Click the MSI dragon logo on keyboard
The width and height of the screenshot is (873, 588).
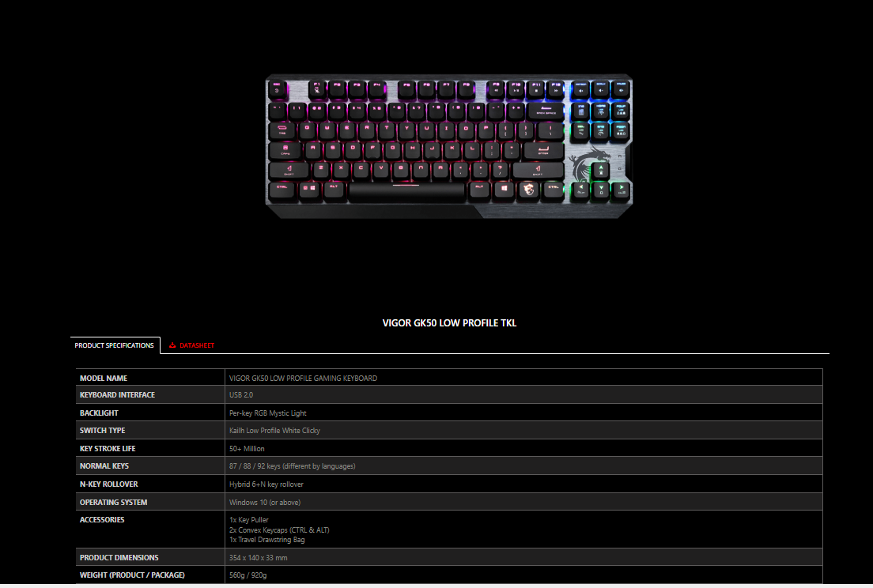coord(588,164)
